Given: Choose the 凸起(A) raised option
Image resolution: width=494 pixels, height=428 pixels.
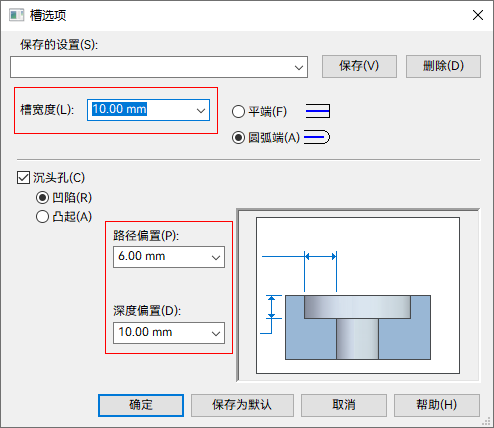Looking at the screenshot, I should pyautogui.click(x=42, y=217).
